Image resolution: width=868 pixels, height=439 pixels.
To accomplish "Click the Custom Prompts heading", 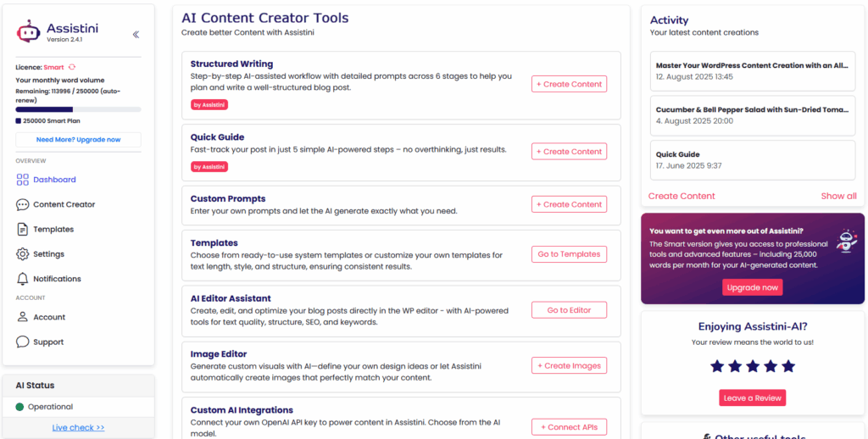I will [228, 198].
